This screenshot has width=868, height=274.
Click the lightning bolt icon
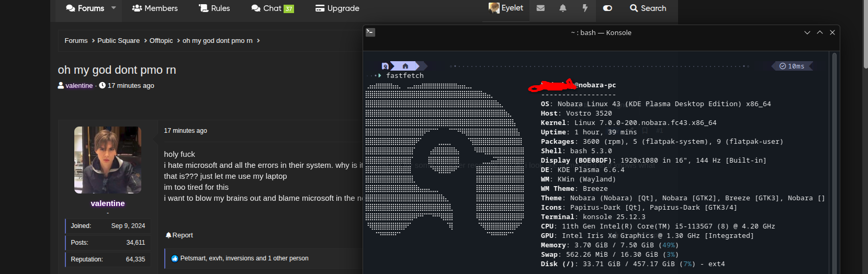pos(585,8)
